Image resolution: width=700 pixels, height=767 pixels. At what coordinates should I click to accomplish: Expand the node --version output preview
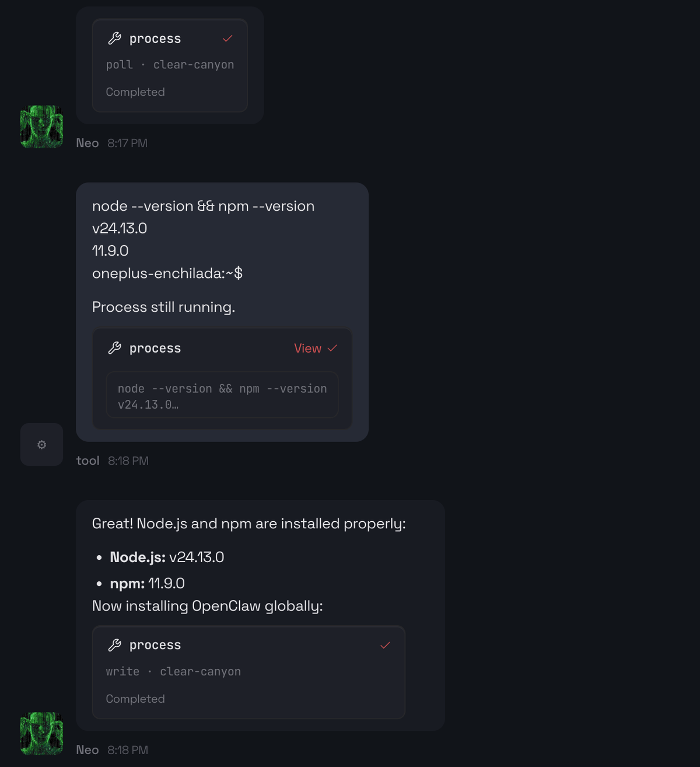pos(222,395)
